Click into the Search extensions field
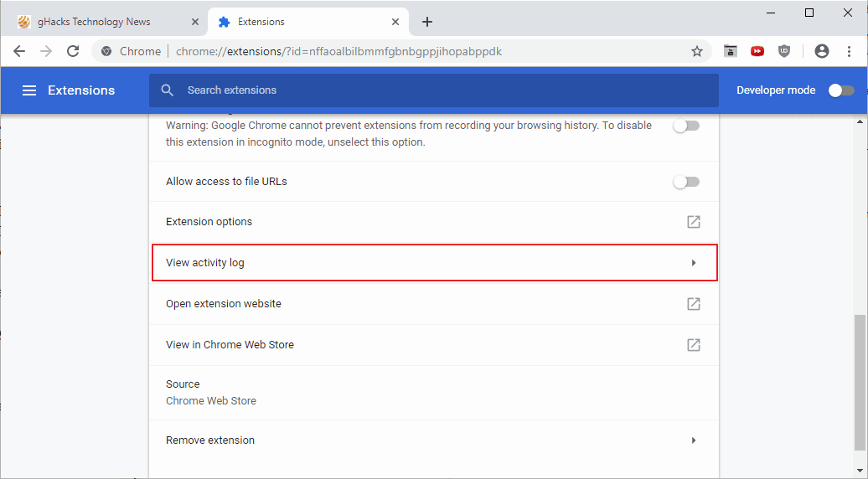The height and width of the screenshot is (479, 868). pos(434,90)
